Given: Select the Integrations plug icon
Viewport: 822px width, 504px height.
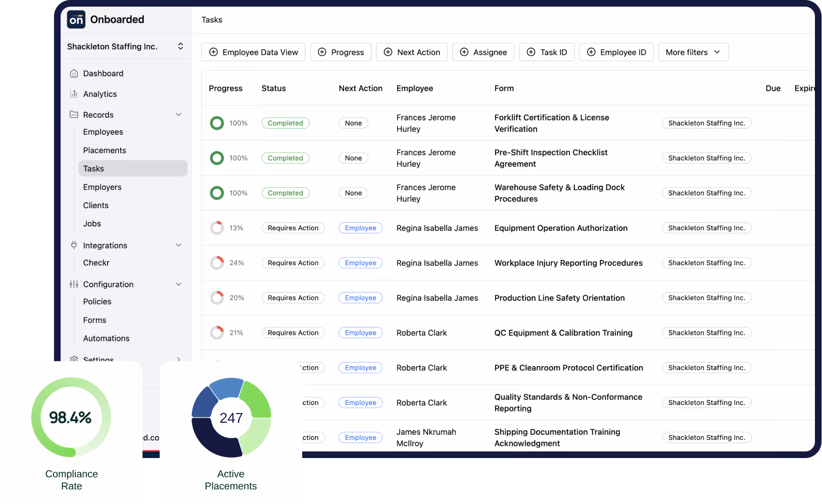Looking at the screenshot, I should coord(73,245).
